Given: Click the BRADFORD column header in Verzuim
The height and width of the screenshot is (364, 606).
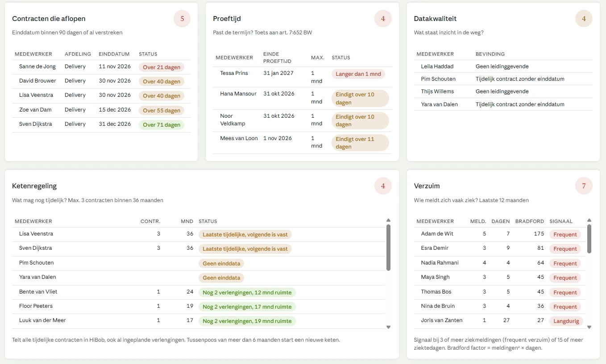Looking at the screenshot, I should pos(530,221).
